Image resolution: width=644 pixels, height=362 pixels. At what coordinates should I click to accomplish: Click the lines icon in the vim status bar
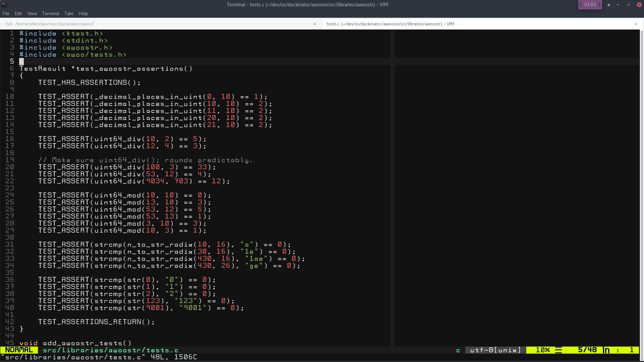558,350
